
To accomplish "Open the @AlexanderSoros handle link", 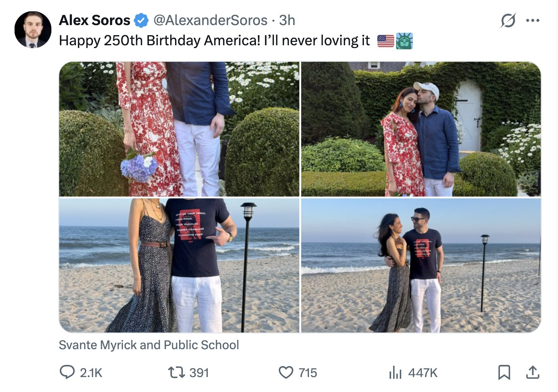I will (x=210, y=20).
